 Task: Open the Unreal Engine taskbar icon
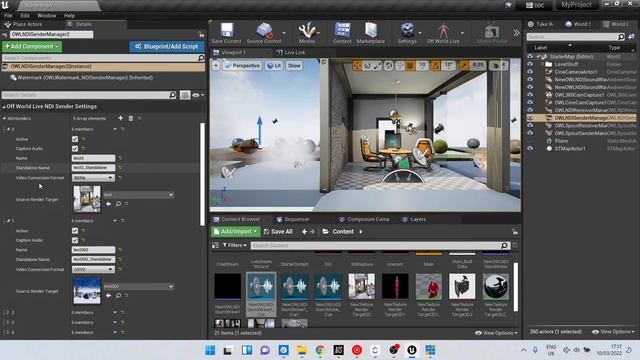coord(412,350)
